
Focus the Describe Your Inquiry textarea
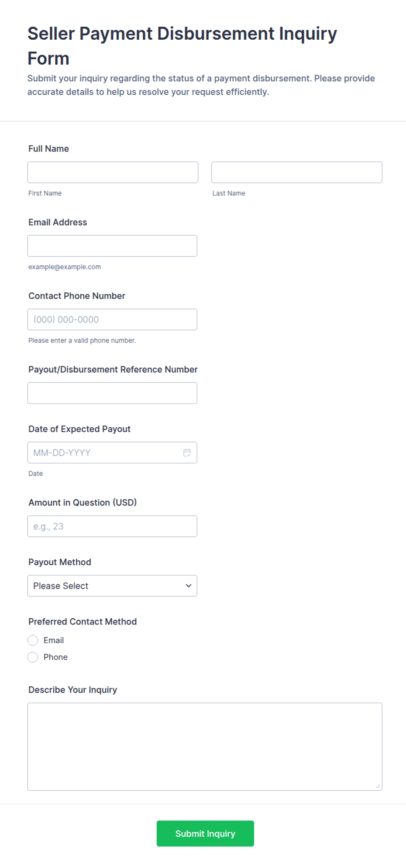(x=205, y=747)
